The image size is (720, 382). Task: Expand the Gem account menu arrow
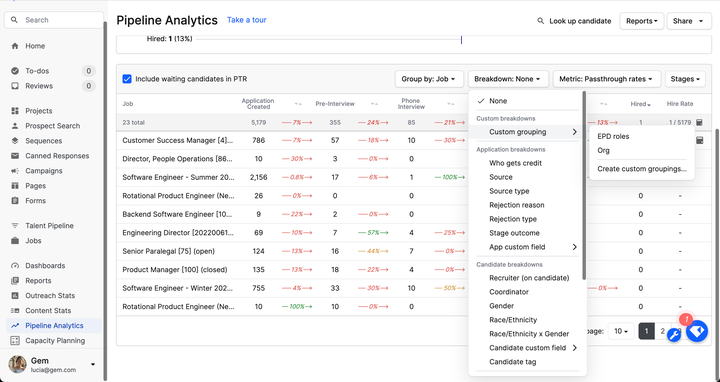pyautogui.click(x=93, y=365)
